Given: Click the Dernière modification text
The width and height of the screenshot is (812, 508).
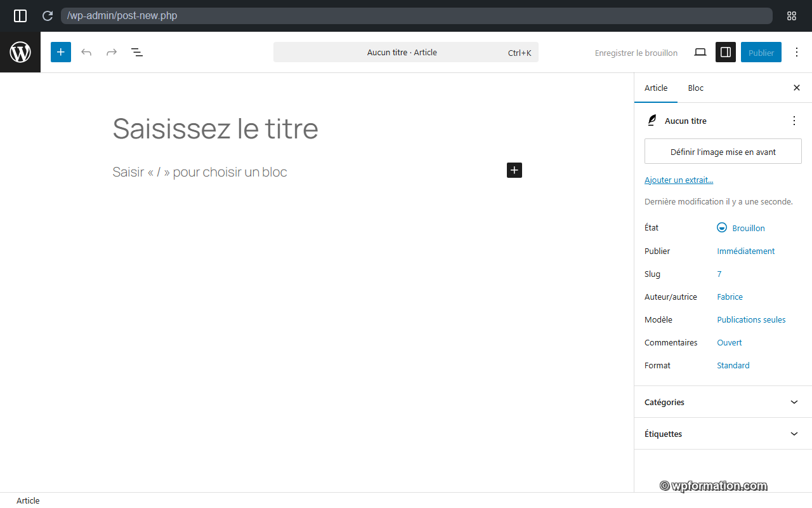Looking at the screenshot, I should (719, 201).
